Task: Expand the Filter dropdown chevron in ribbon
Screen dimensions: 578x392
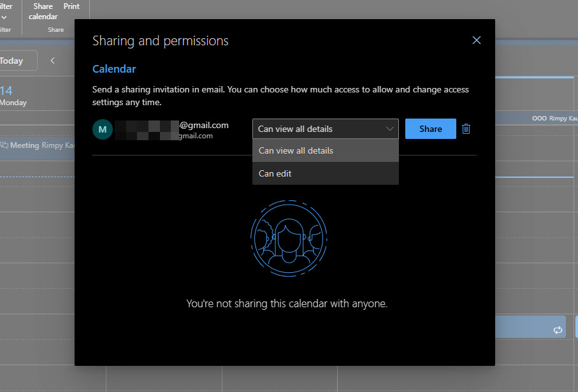Action: (x=4, y=17)
